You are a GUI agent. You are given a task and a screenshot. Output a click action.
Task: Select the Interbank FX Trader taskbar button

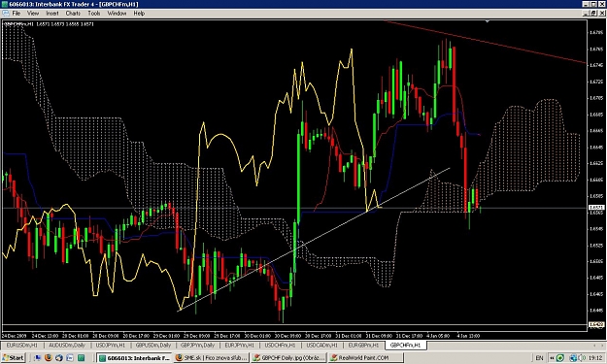click(x=134, y=358)
